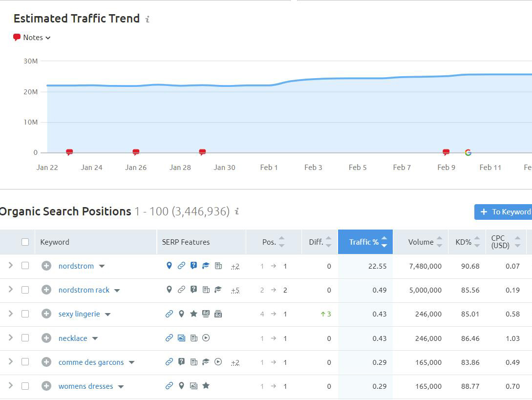Check the box for nordstrom rack row
Screen dimensions: 532x400
coord(25,290)
